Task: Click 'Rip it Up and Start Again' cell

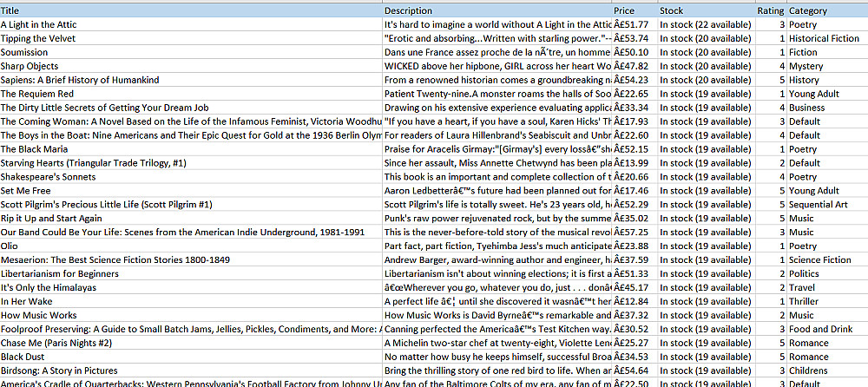Action: [x=191, y=218]
